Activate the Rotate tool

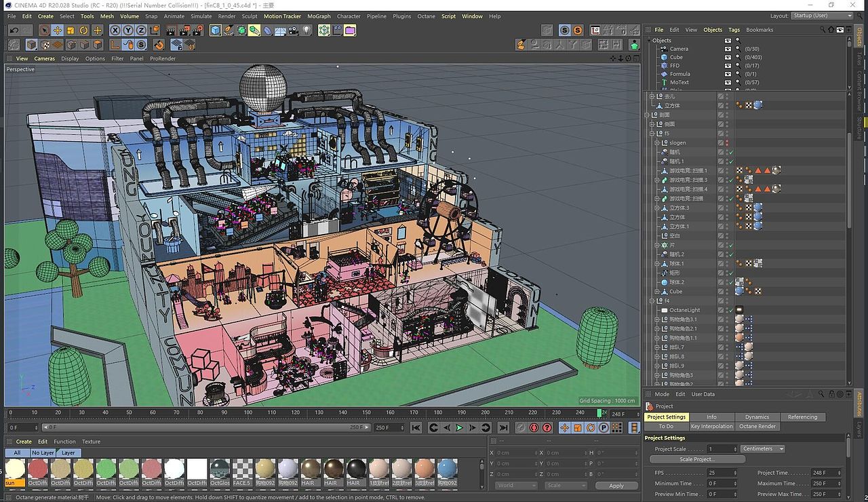click(84, 31)
